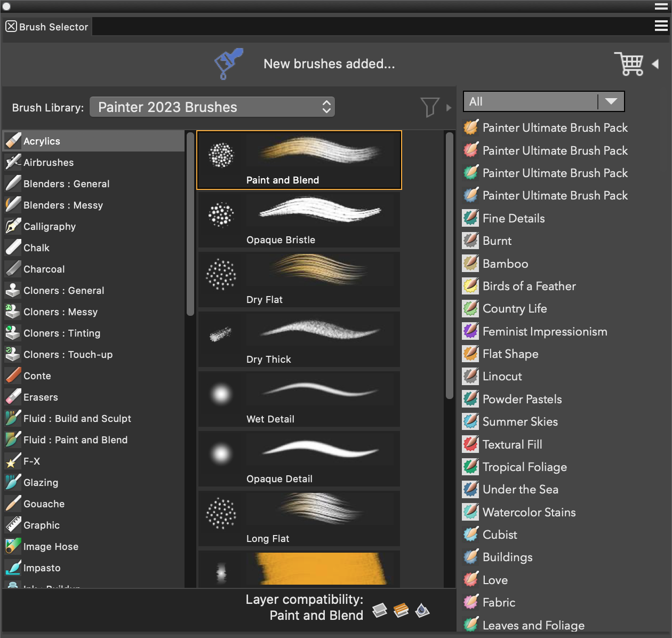The width and height of the screenshot is (672, 638).
Task: Open the brush pack shopping cart
Action: (x=629, y=64)
